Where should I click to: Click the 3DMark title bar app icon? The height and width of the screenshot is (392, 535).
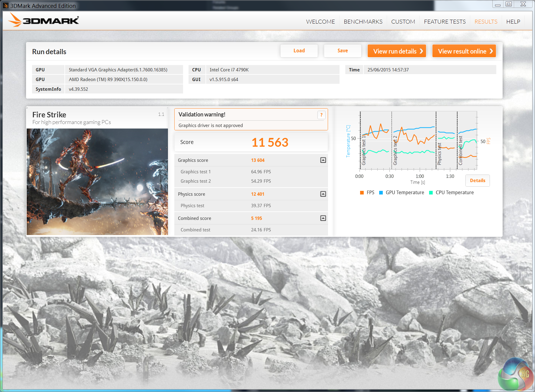[x=6, y=5]
